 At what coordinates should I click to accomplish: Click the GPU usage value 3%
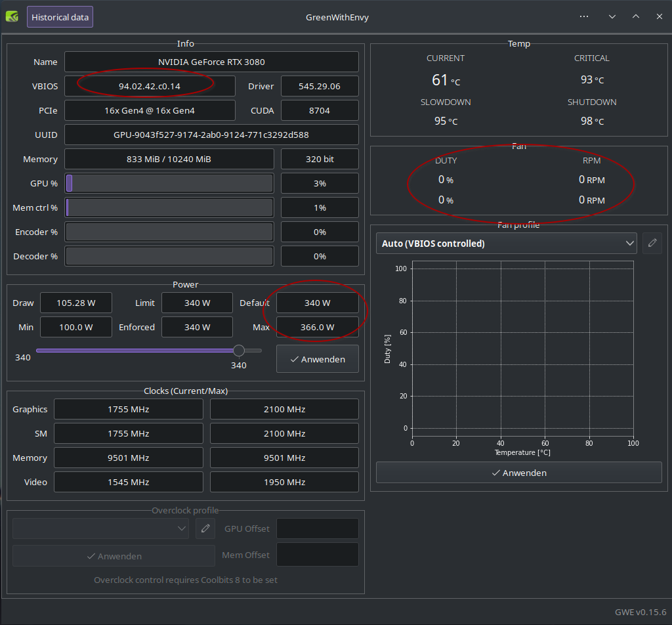click(x=320, y=183)
